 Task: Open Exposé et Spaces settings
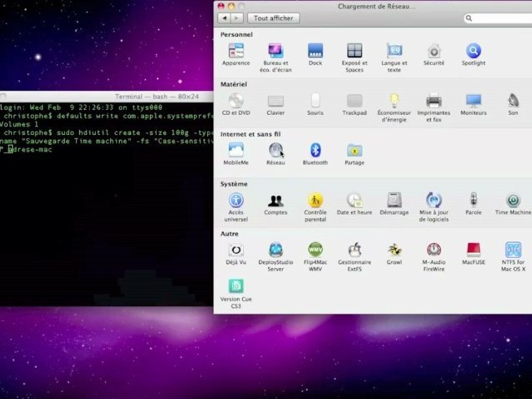tap(355, 58)
